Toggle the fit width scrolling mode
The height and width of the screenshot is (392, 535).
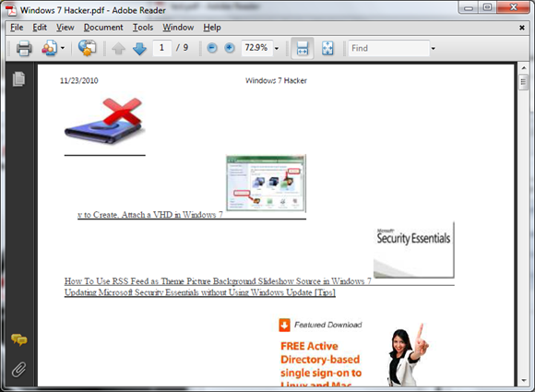coord(303,48)
